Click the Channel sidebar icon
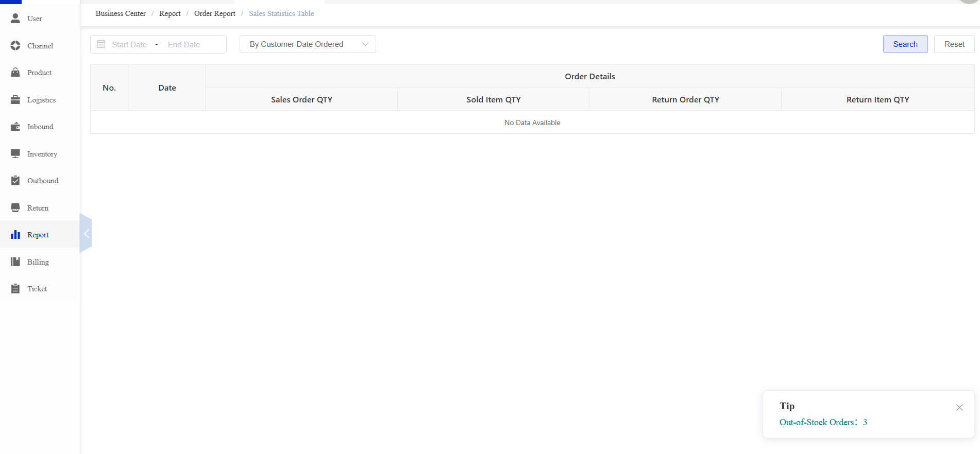Screen dimensions: 980x454 click(15, 46)
